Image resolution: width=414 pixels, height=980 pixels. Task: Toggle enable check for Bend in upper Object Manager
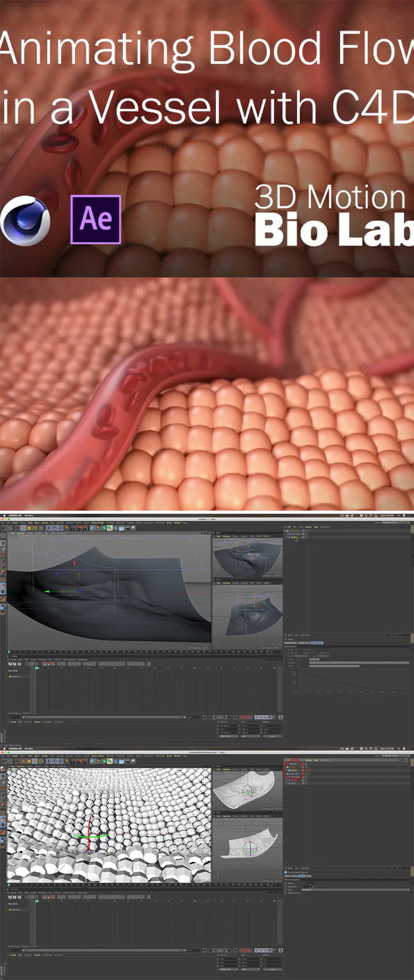pyautogui.click(x=306, y=537)
